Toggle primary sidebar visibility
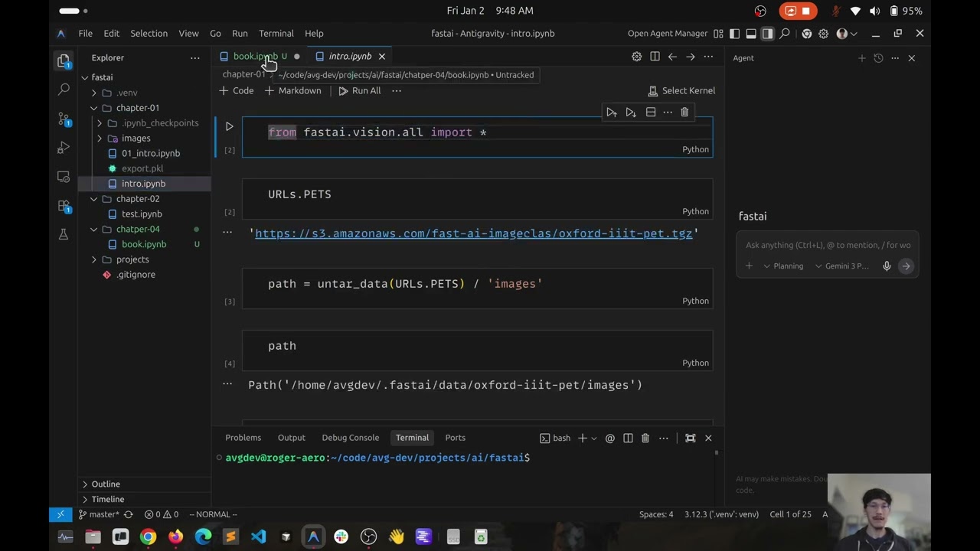 pos(734,34)
